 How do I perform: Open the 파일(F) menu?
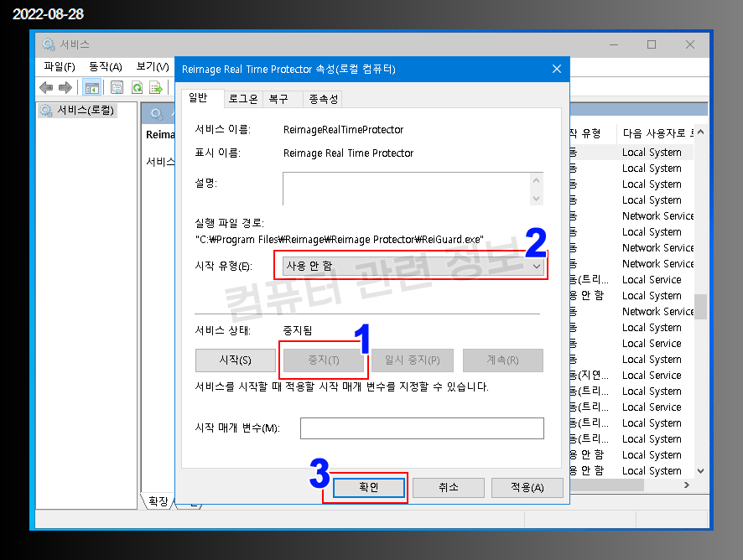click(60, 67)
